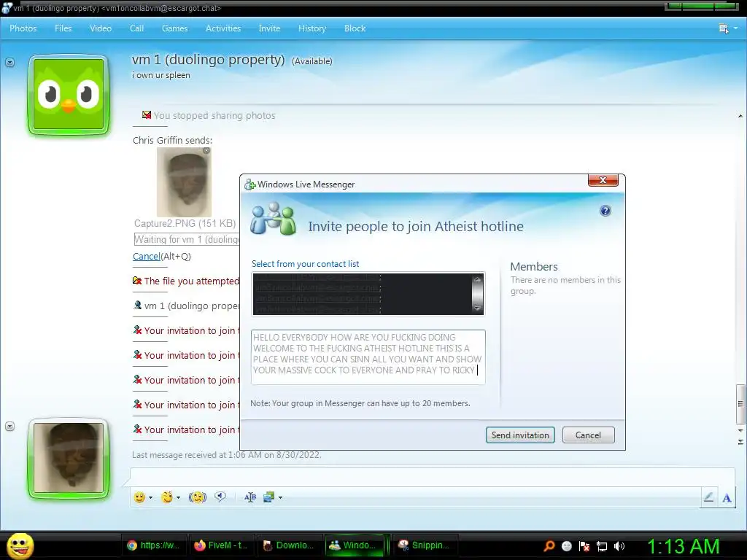Open the font change AB icon
Screen dimensions: 747x560
[x=250, y=497]
